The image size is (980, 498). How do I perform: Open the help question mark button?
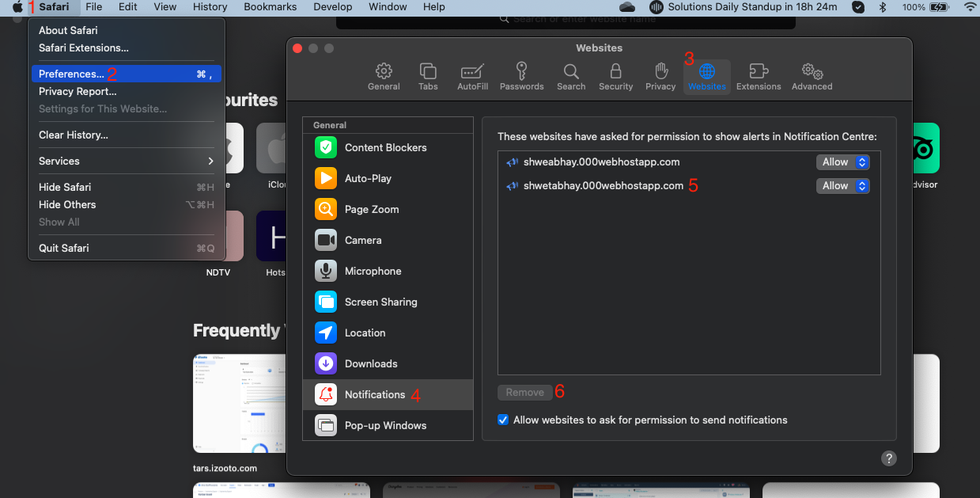(889, 458)
